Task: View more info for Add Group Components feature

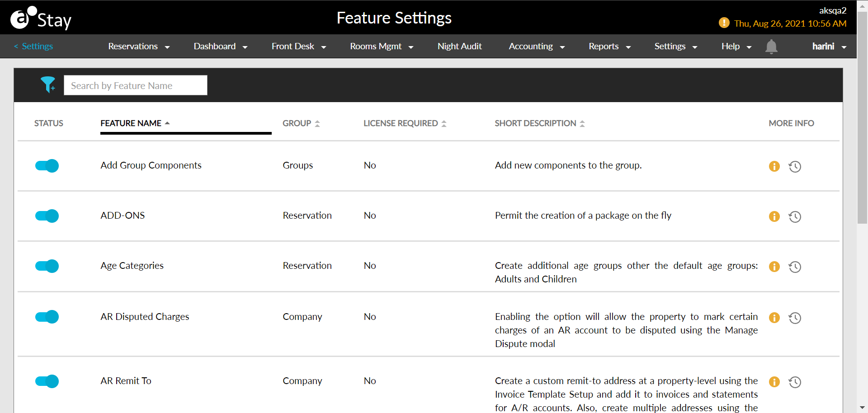Action: point(774,166)
